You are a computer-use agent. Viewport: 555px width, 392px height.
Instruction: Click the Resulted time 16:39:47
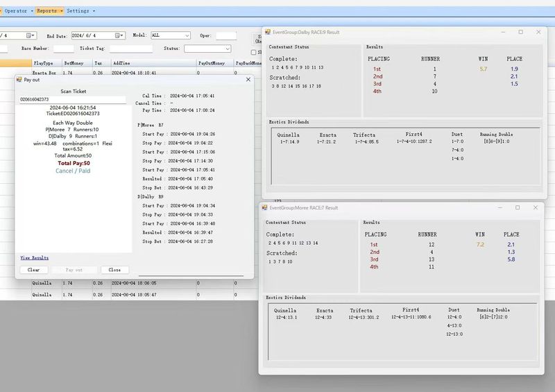pos(190,232)
